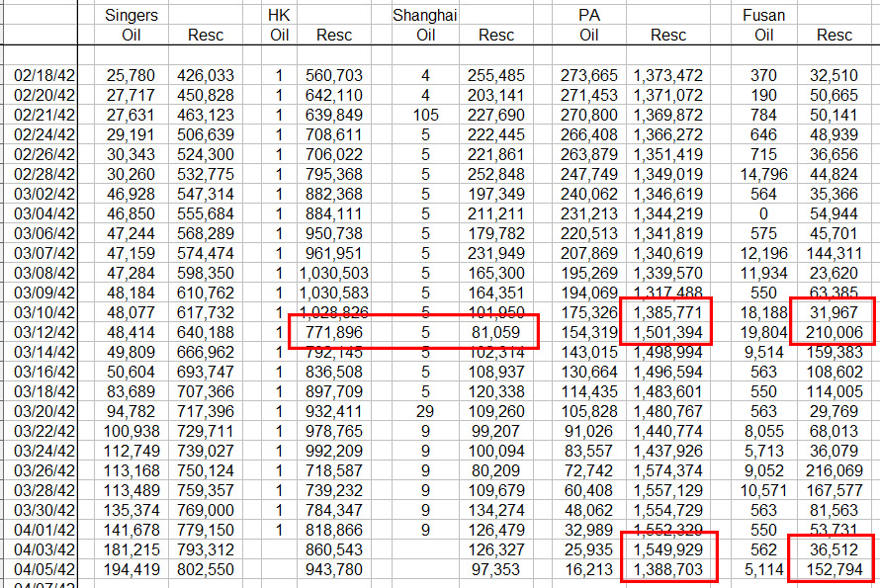This screenshot has height=588, width=880.
Task: Click Fusan Resc value 36,512
Action: tap(834, 549)
